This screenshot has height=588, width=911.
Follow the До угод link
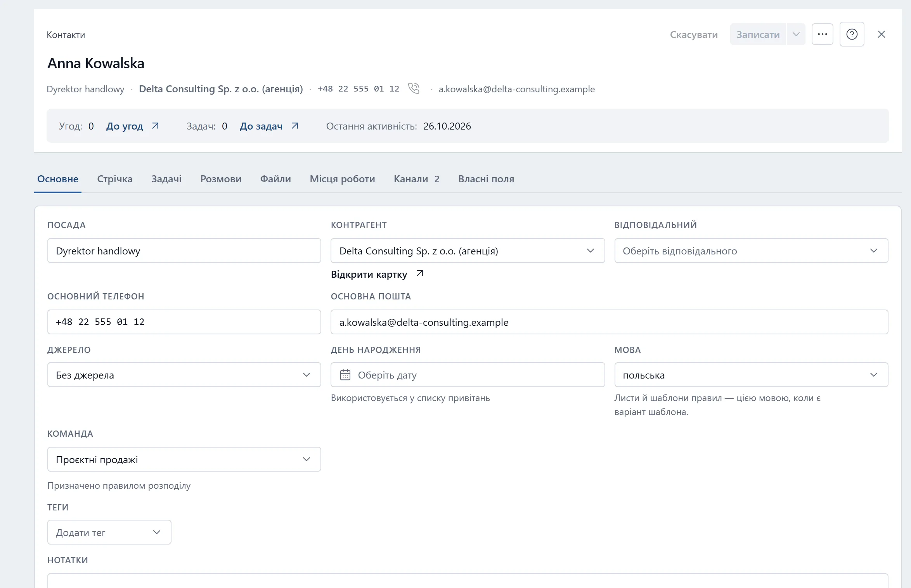click(x=125, y=126)
